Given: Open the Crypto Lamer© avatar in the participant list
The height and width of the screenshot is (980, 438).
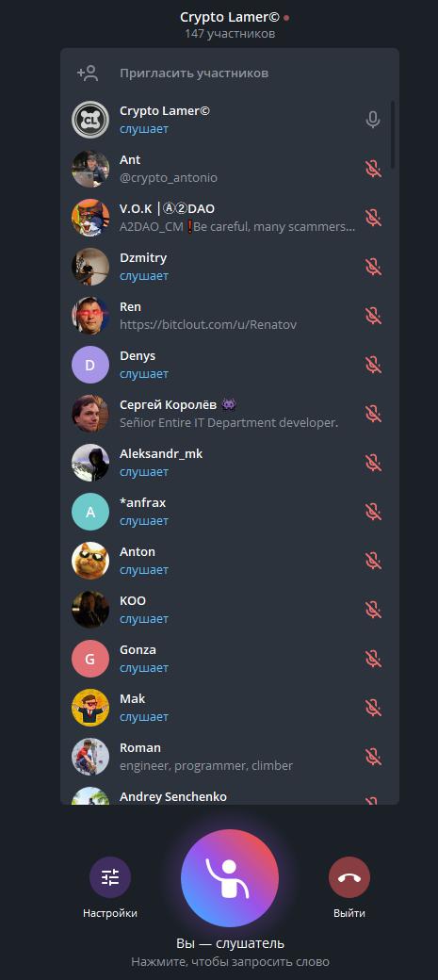Looking at the screenshot, I should (x=90, y=120).
